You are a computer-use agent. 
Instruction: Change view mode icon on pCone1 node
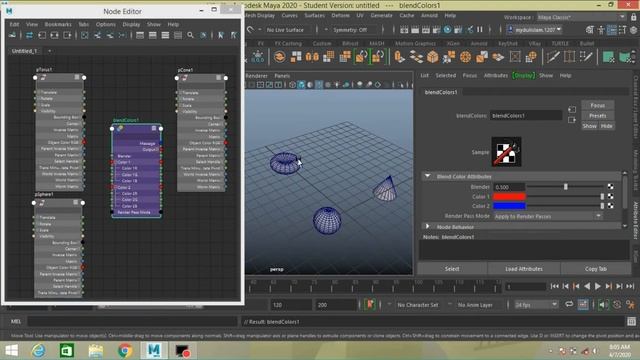pyautogui.click(x=219, y=78)
